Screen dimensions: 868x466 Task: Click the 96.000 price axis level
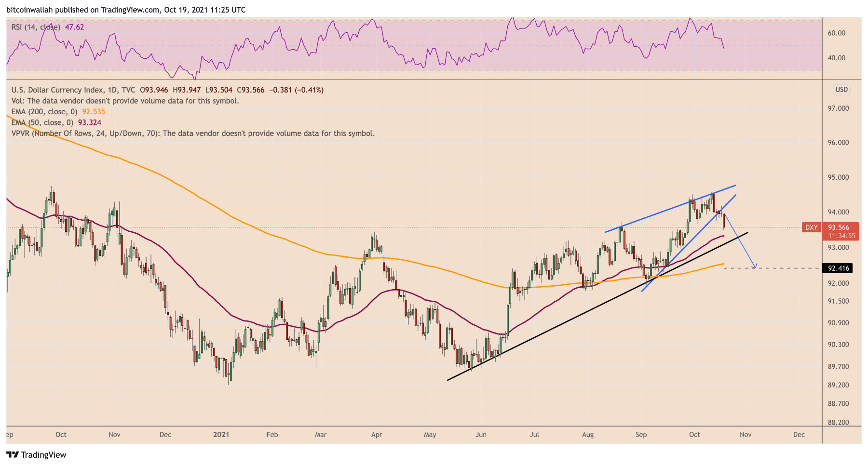[x=838, y=143]
